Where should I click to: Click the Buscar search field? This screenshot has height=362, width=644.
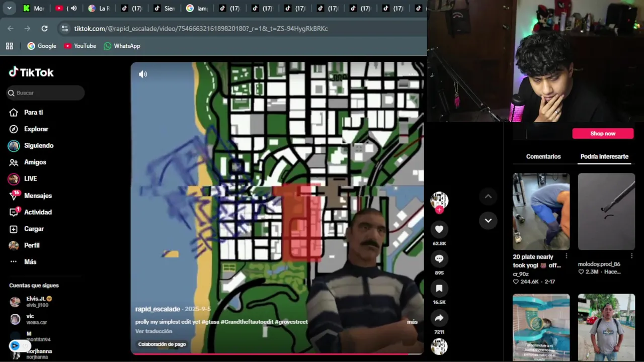click(x=45, y=93)
